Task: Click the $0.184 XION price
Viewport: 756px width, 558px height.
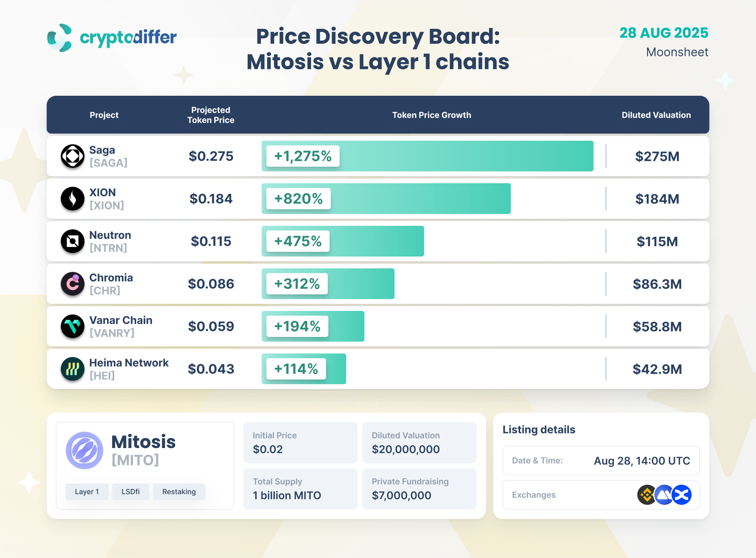Action: point(211,199)
